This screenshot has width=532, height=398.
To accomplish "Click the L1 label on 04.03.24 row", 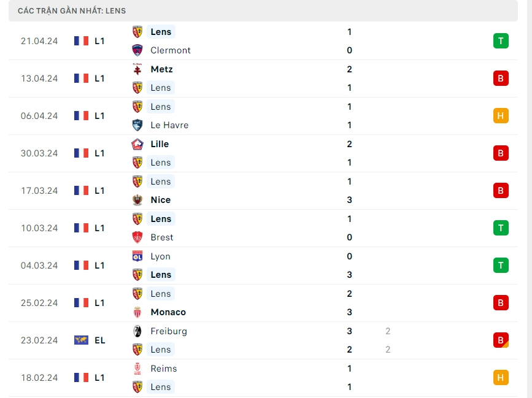I will point(99,266).
